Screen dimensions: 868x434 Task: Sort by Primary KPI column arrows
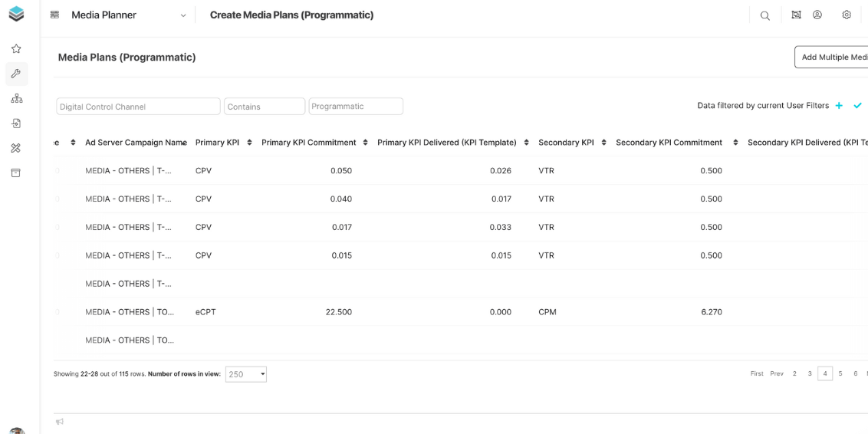(249, 143)
